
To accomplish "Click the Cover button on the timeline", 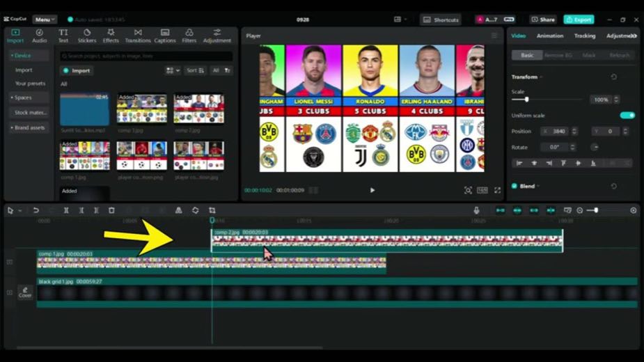I will [25, 292].
